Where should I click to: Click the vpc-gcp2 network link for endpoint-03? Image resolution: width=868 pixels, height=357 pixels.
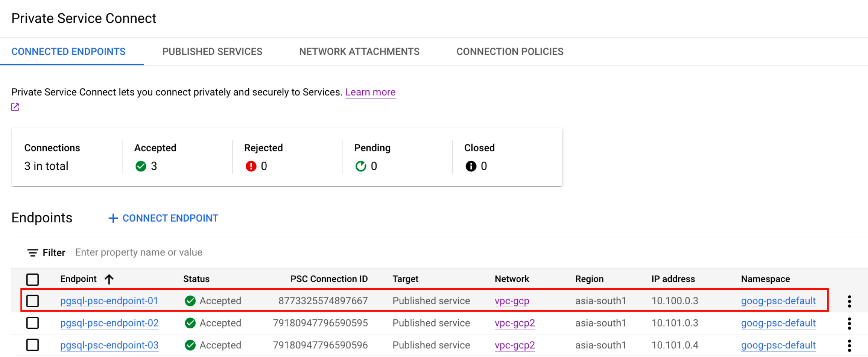click(514, 345)
